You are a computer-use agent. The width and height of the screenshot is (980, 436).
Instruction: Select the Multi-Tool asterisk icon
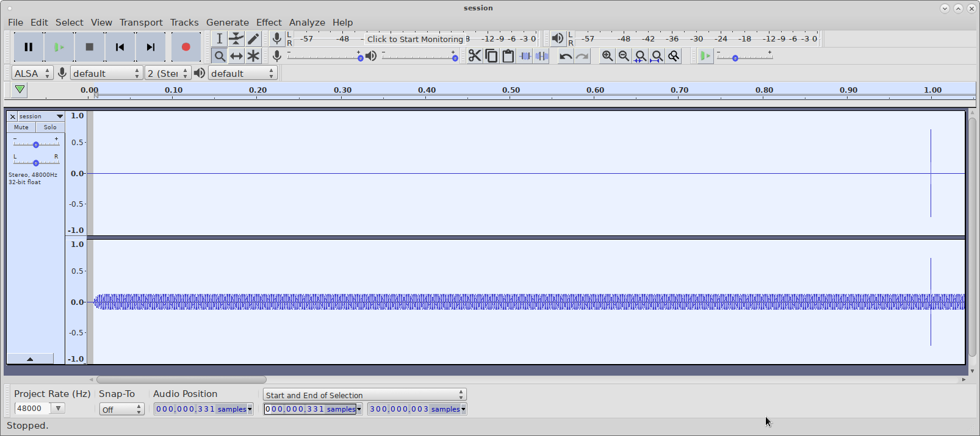click(x=253, y=56)
